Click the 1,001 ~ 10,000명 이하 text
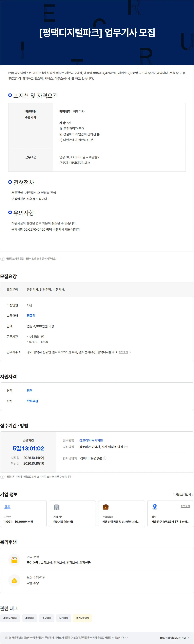 [x=18, y=522]
